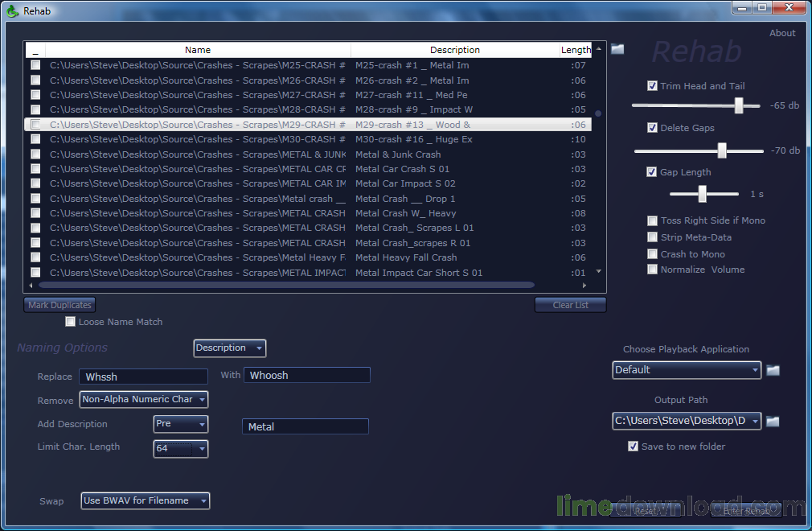The height and width of the screenshot is (531, 812).
Task: Click the Length column header
Action: (x=576, y=50)
